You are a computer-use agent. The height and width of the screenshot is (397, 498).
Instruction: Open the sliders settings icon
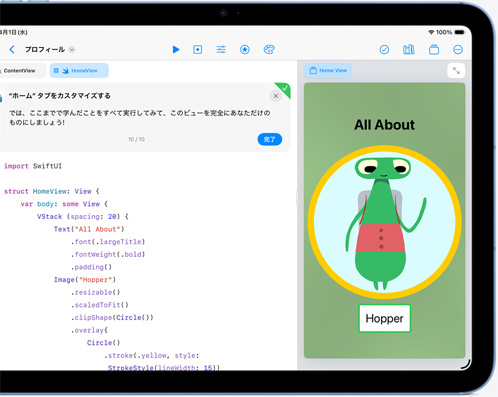coord(221,50)
